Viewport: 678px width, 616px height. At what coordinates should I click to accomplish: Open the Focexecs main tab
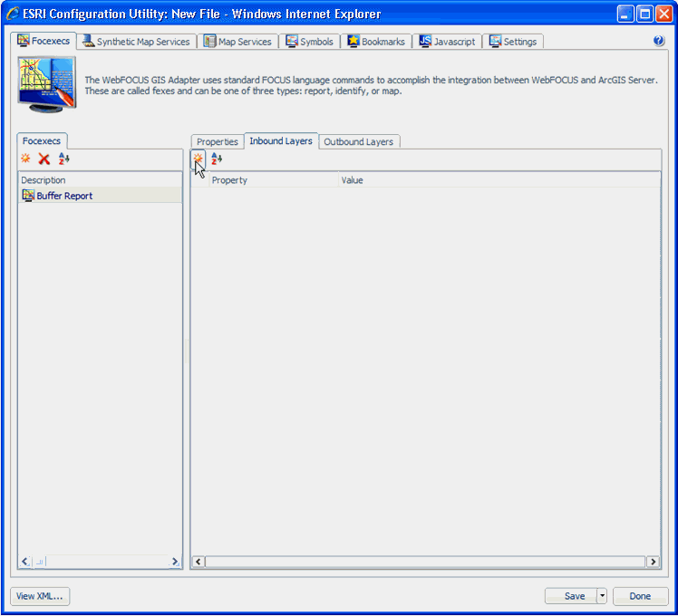pyautogui.click(x=44, y=41)
